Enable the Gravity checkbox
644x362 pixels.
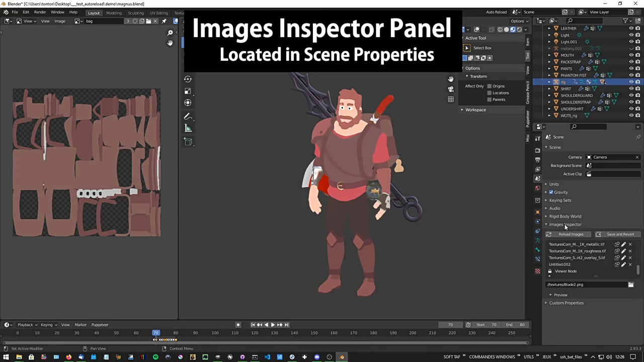point(551,192)
